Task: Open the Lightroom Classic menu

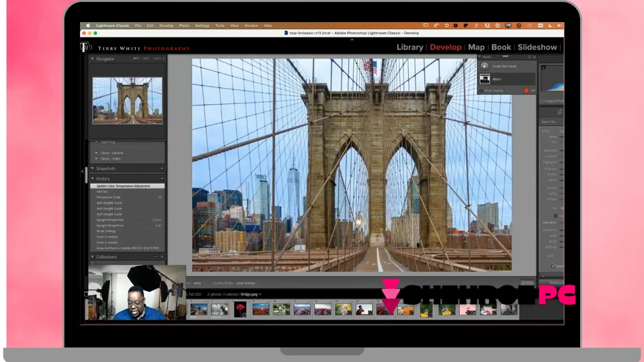Action: click(x=113, y=26)
